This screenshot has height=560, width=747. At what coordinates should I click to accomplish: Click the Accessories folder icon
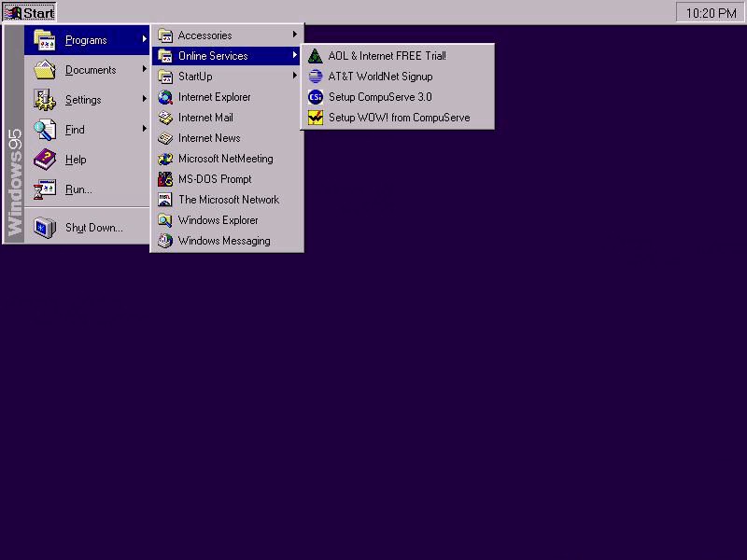click(x=165, y=35)
